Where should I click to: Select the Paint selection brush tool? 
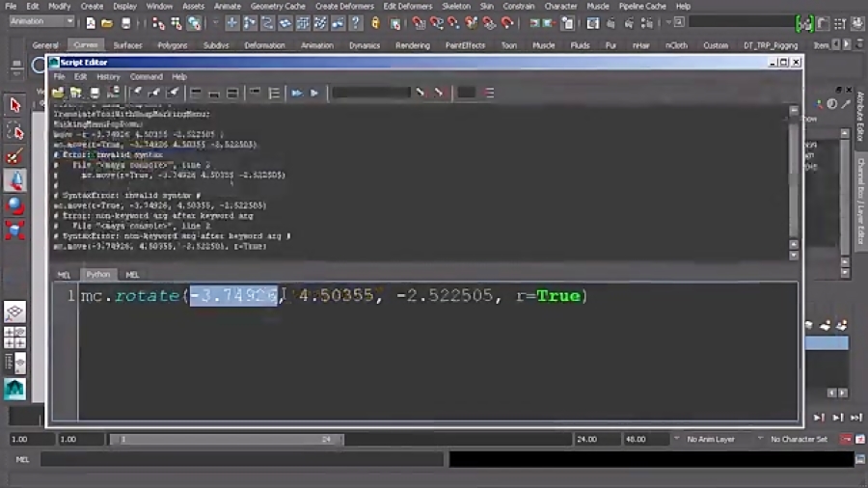click(x=14, y=157)
